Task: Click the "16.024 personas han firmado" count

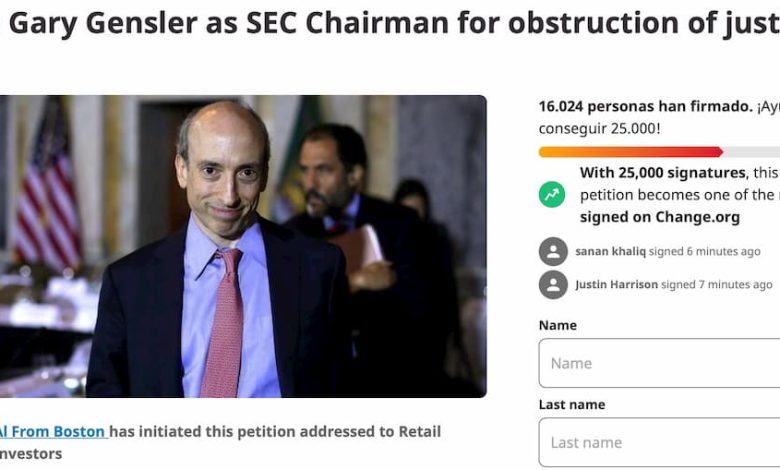Action: pos(644,106)
